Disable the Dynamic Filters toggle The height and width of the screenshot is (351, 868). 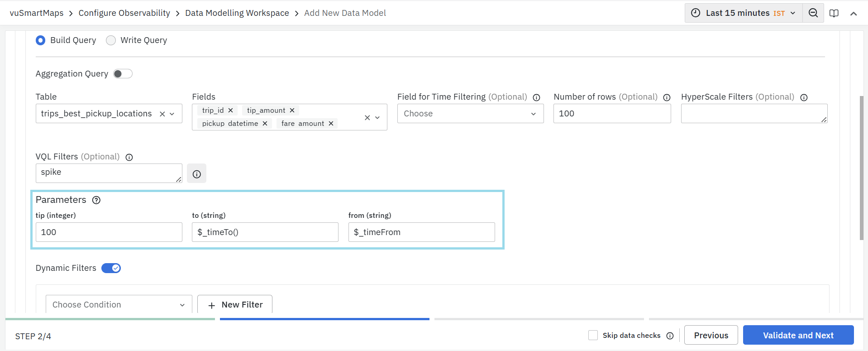111,268
